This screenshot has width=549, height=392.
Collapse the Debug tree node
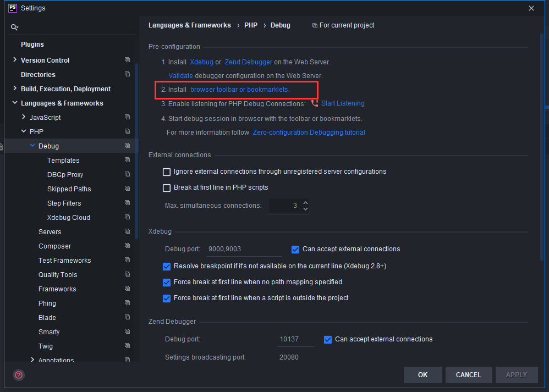[32, 145]
